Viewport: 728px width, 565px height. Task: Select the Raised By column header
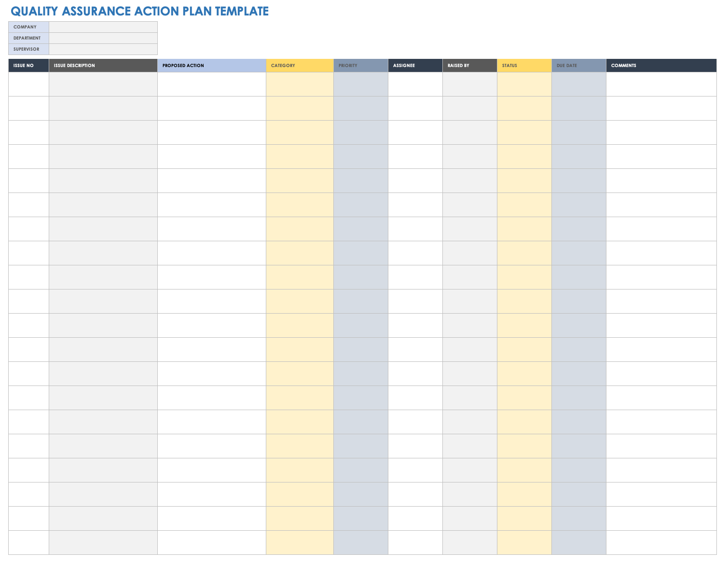click(470, 66)
